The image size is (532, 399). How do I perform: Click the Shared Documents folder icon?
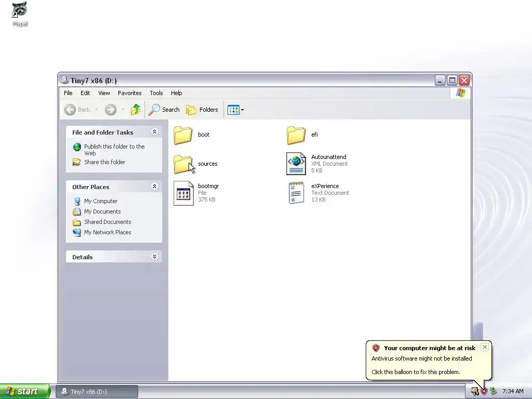click(77, 222)
